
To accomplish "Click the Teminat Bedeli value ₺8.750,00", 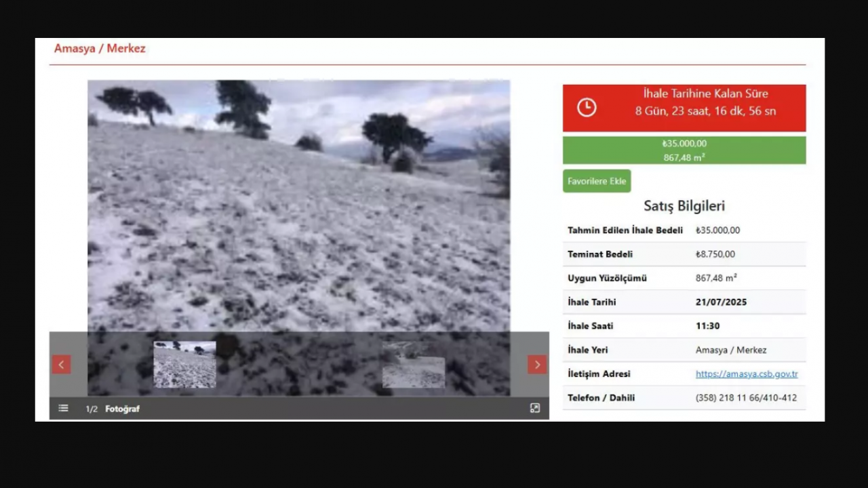I will [x=715, y=254].
